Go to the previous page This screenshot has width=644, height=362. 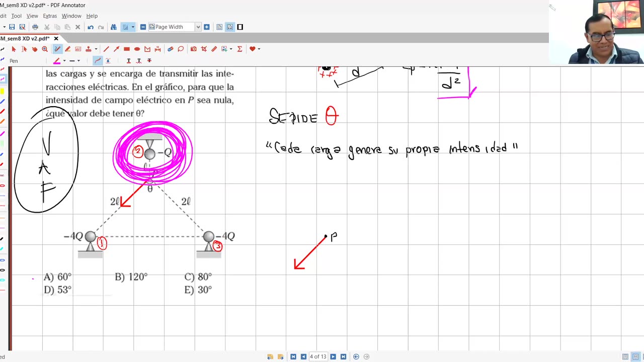click(x=303, y=357)
